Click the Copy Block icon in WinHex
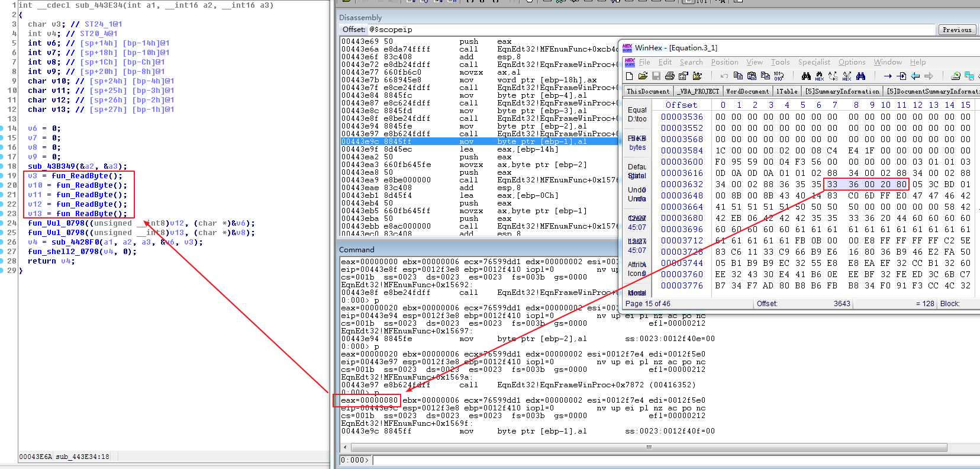 [x=738, y=76]
